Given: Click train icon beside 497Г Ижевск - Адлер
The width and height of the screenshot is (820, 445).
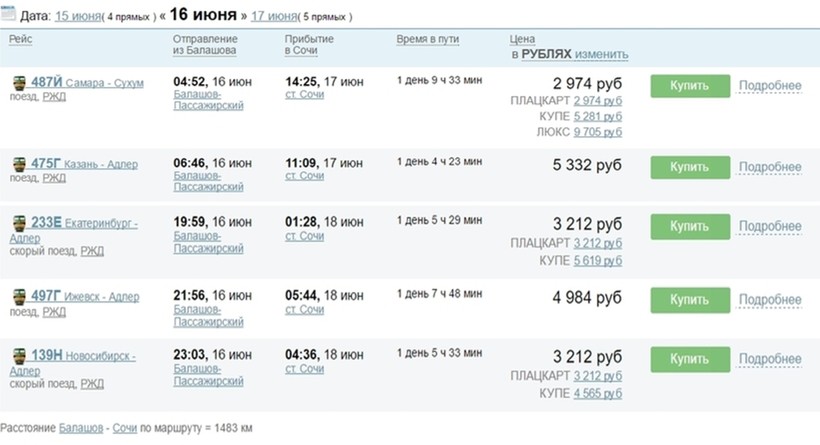Looking at the screenshot, I should 19,297.
